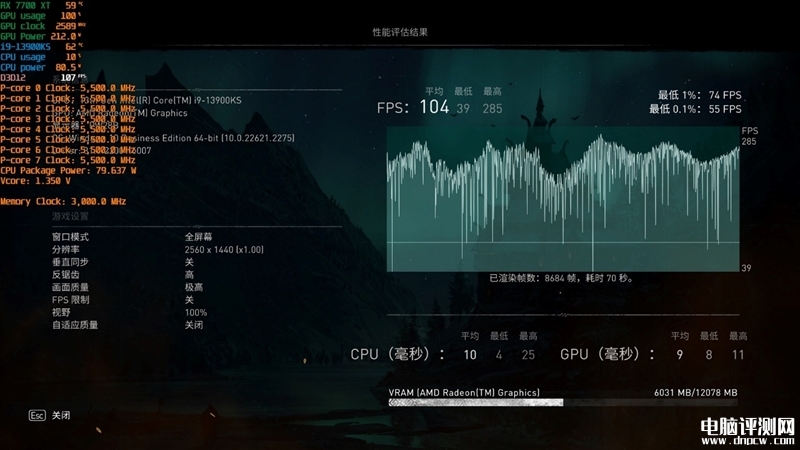The image size is (800, 450).
Task: Click the Esc key icon
Action: [37, 415]
